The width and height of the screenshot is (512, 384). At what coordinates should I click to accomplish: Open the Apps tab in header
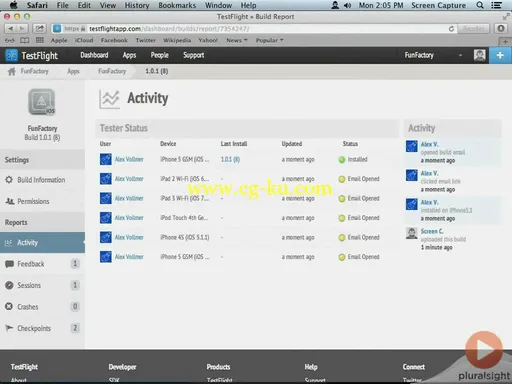coord(129,55)
